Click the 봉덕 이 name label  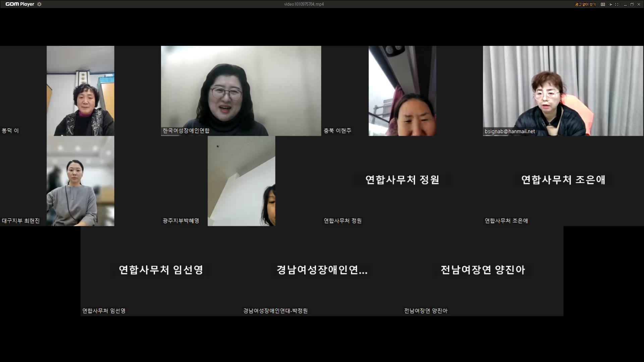10,131
